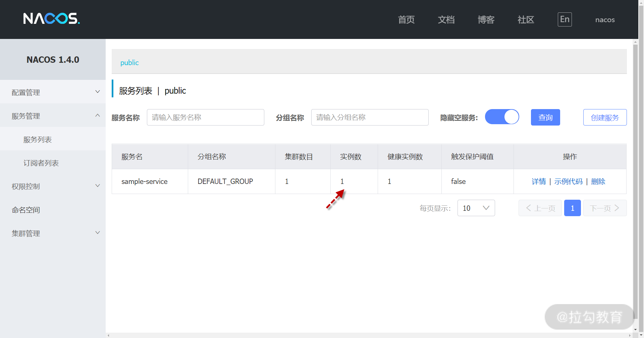Click the 创建服务 button
Viewport: 644px width, 338px height.
pyautogui.click(x=605, y=117)
